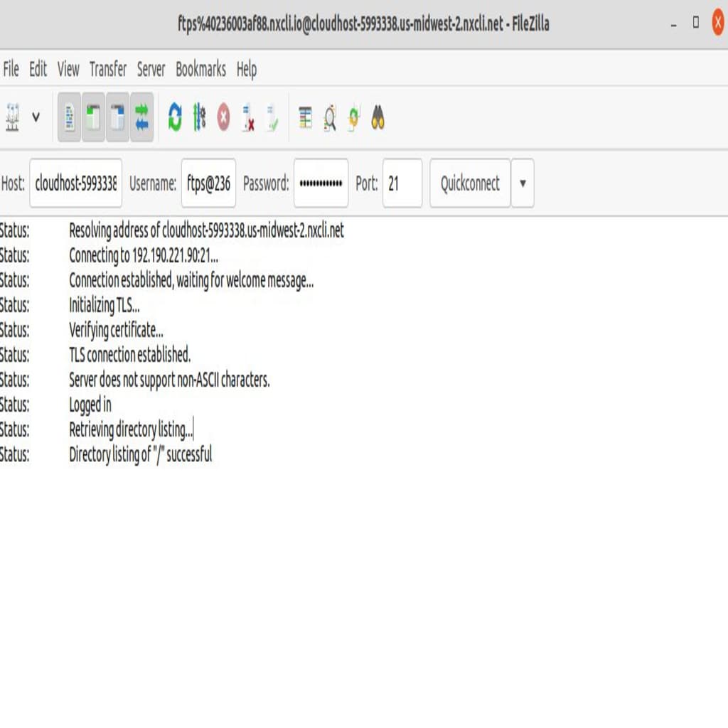Toggle local directory tree display
The image size is (728, 728).
click(93, 117)
